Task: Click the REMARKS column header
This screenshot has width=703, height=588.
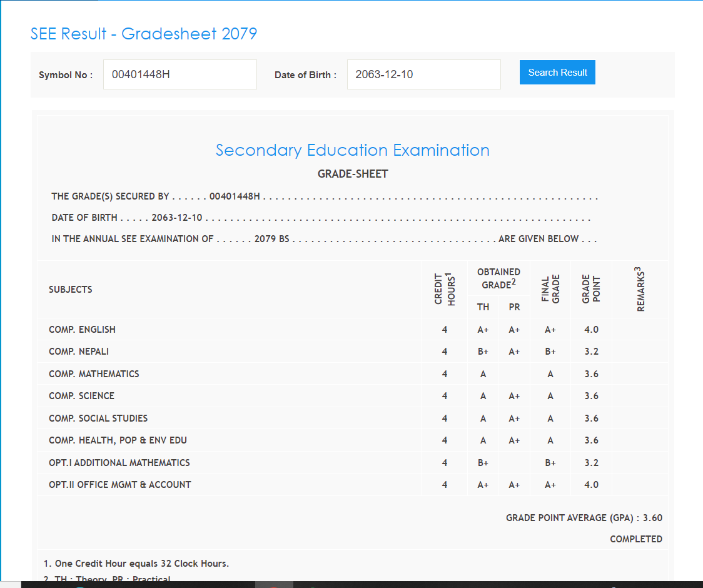Action: [x=640, y=289]
